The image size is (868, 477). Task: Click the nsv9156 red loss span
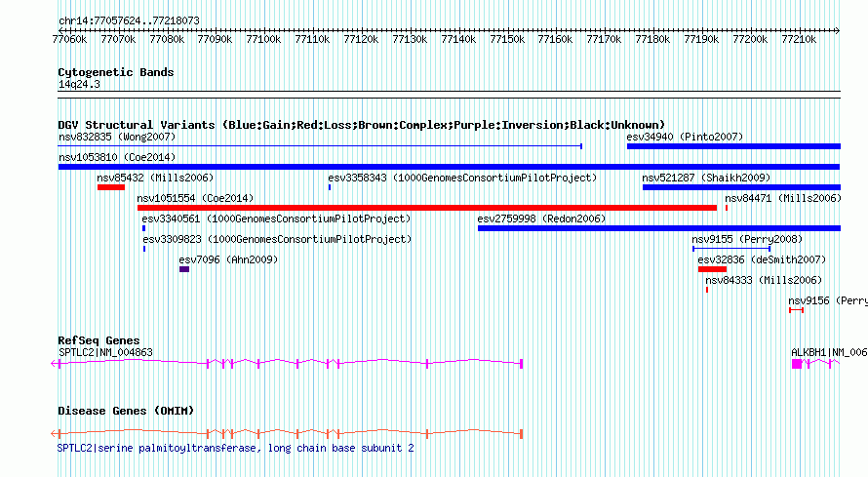point(796,310)
